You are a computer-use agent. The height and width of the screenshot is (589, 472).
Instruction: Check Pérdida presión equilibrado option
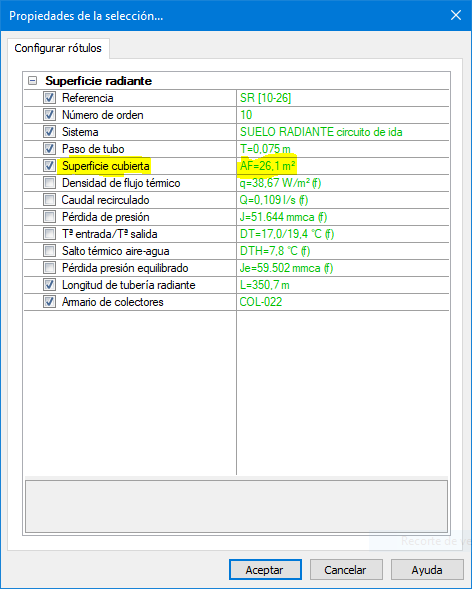tap(49, 267)
